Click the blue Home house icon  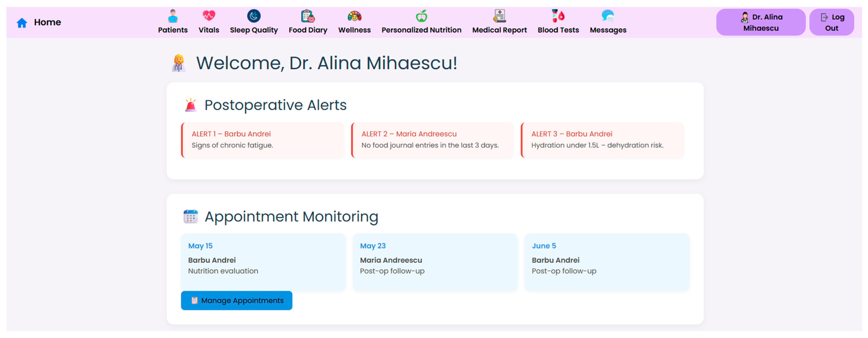coord(22,23)
